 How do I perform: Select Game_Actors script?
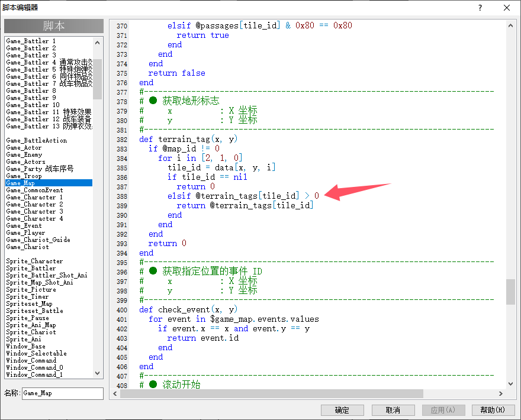coord(25,161)
